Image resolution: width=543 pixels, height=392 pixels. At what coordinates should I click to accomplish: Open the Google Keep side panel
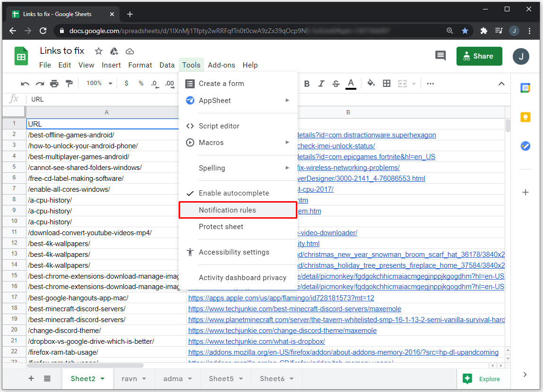click(x=526, y=117)
